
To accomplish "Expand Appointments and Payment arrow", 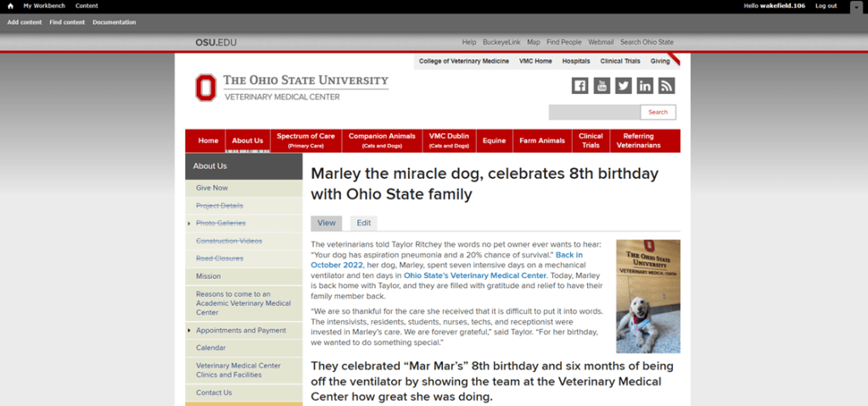I will 189,331.
